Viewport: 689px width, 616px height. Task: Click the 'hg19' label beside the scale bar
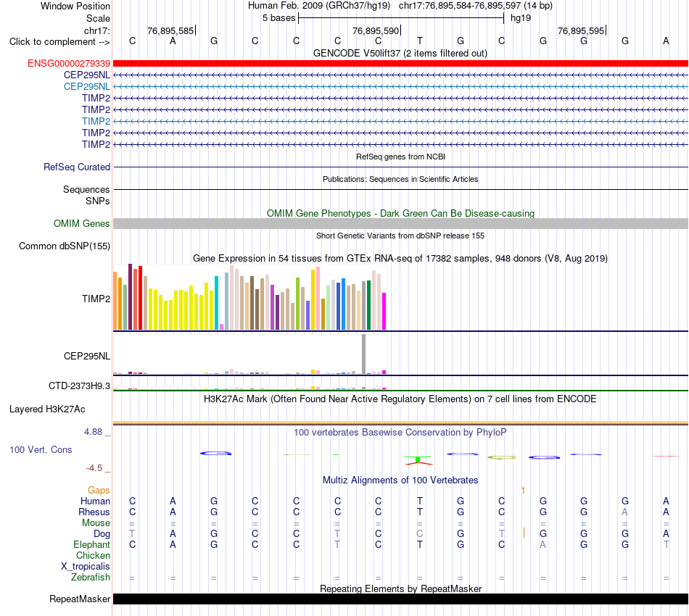[521, 18]
